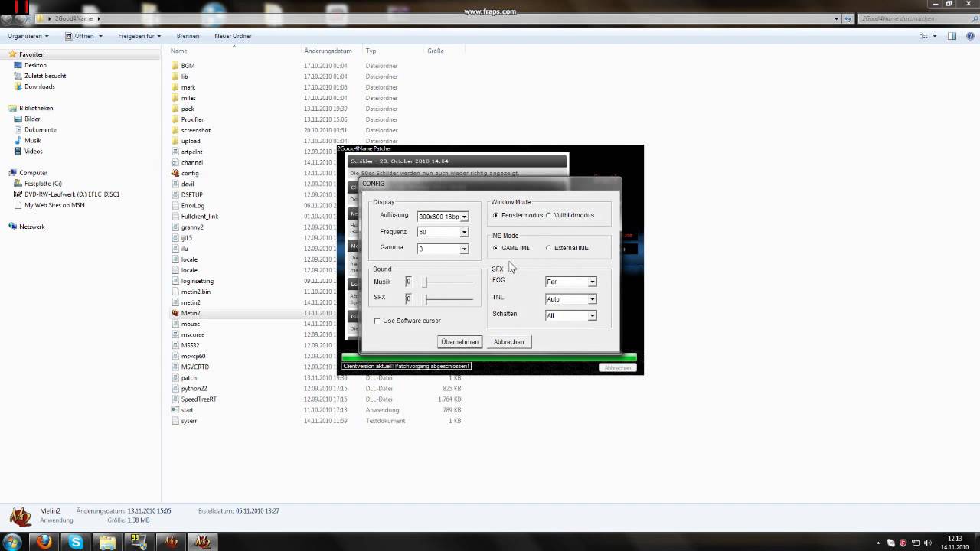This screenshot has height=551, width=980.
Task: Expand the Organisieren menu
Action: pyautogui.click(x=28, y=36)
